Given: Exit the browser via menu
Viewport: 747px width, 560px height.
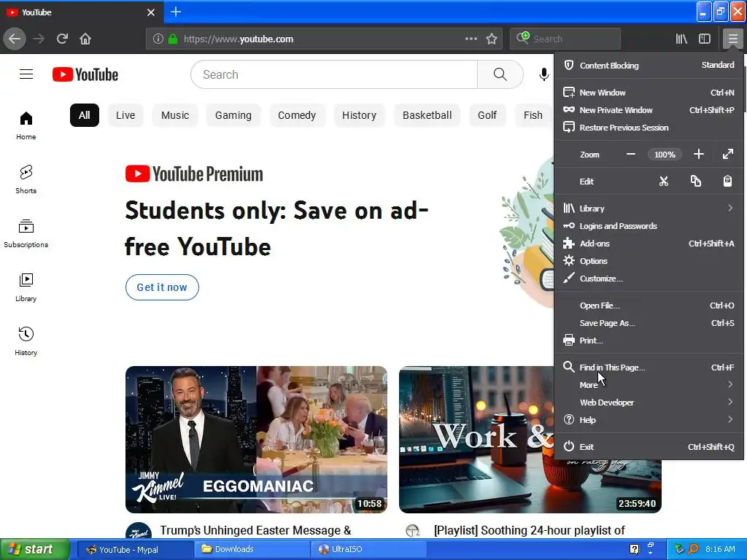Looking at the screenshot, I should (x=649, y=447).
